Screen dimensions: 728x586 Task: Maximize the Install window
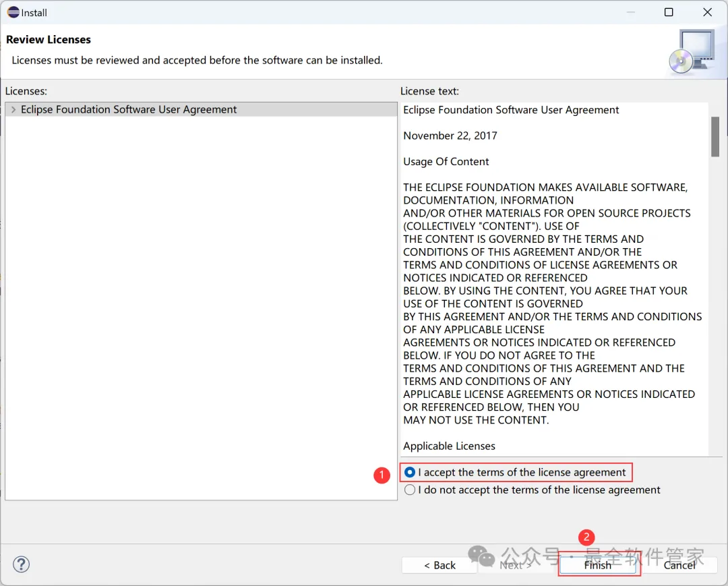[x=669, y=12]
